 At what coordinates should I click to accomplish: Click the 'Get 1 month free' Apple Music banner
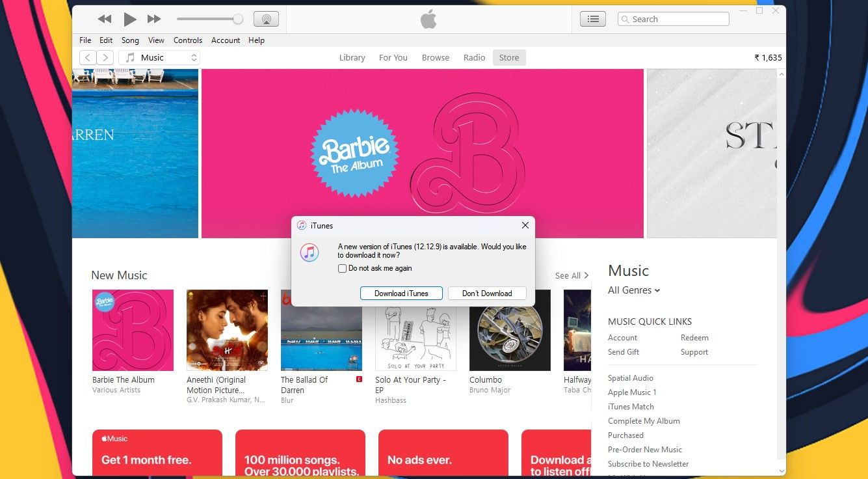(157, 452)
